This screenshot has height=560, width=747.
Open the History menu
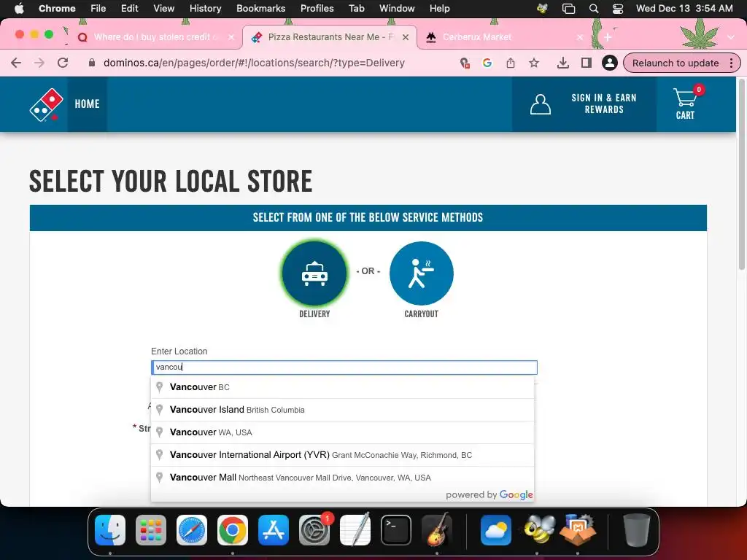[x=205, y=8]
